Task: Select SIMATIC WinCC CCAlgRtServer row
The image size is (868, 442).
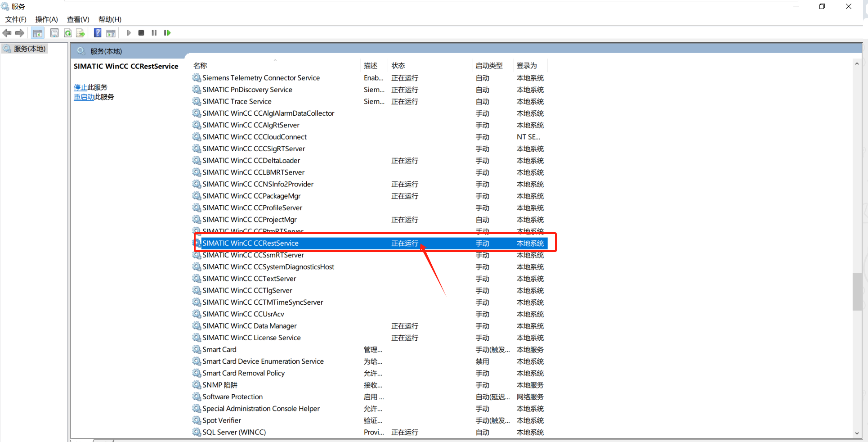Action: pos(369,125)
